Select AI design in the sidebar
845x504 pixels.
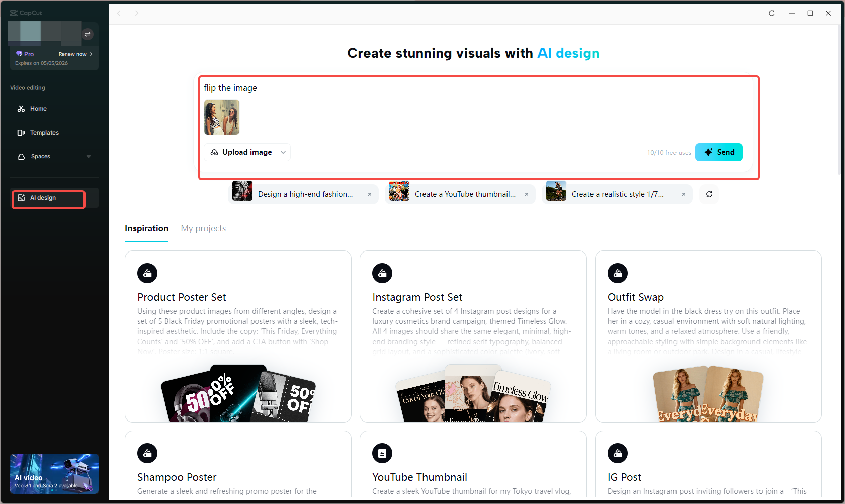point(48,197)
